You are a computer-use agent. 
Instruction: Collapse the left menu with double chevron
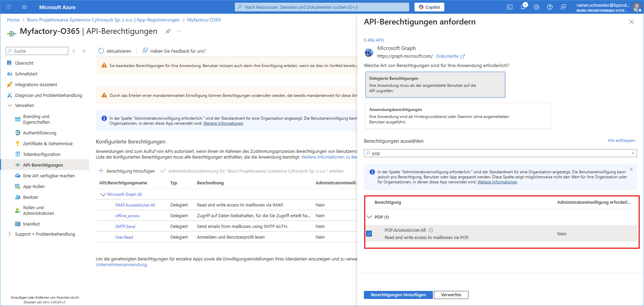[84, 51]
